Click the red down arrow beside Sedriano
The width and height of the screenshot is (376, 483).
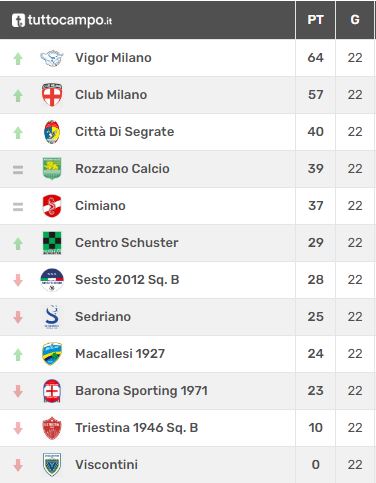18,317
